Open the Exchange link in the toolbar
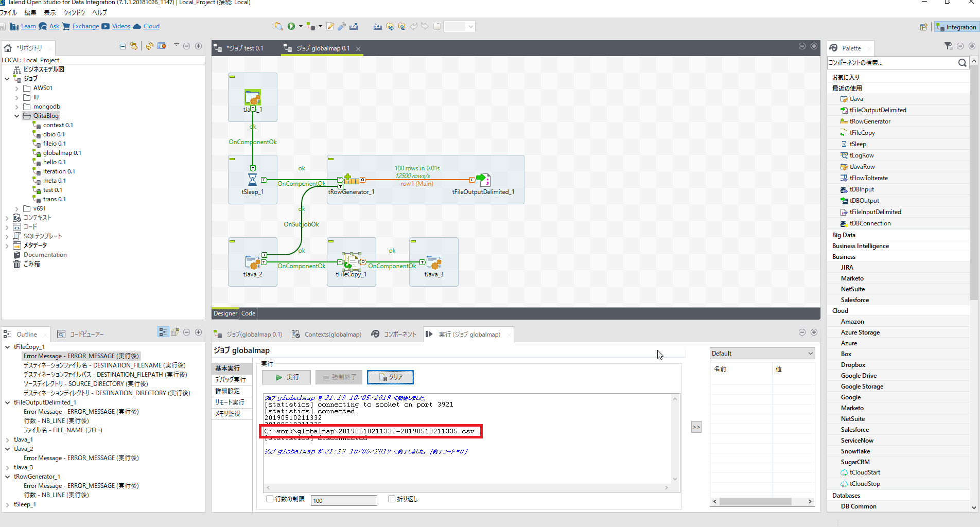Viewport: 980px width, 527px height. tap(85, 26)
